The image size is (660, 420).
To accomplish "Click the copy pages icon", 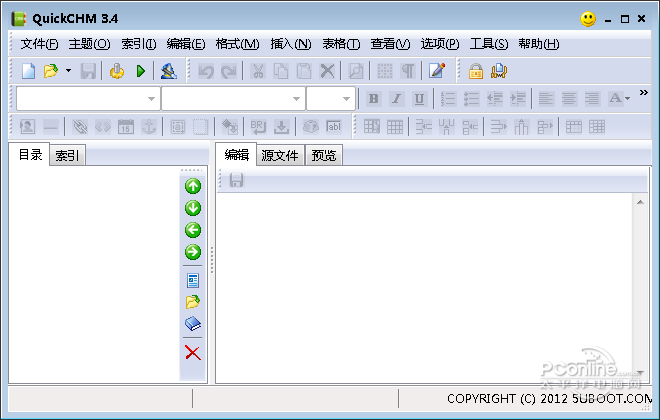I will pos(281,71).
